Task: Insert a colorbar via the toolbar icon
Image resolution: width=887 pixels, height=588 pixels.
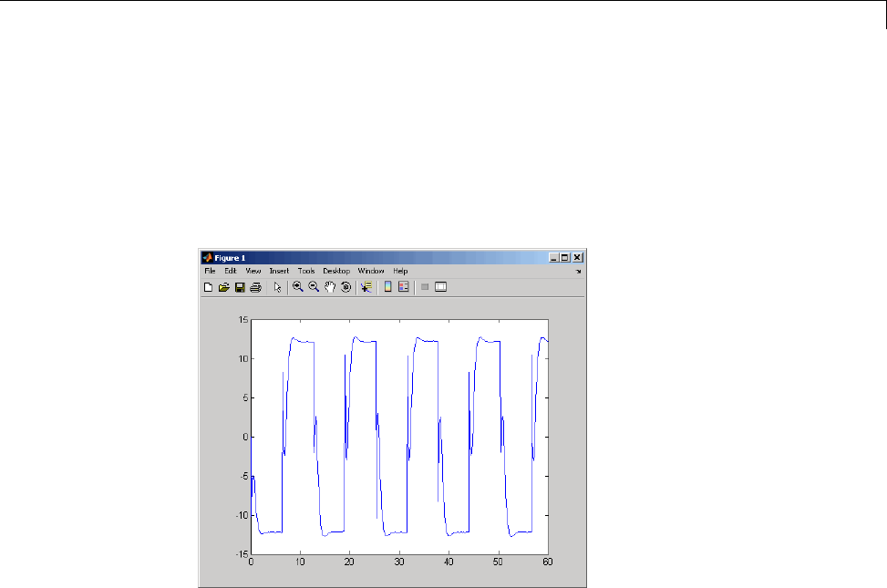Action: click(387, 287)
